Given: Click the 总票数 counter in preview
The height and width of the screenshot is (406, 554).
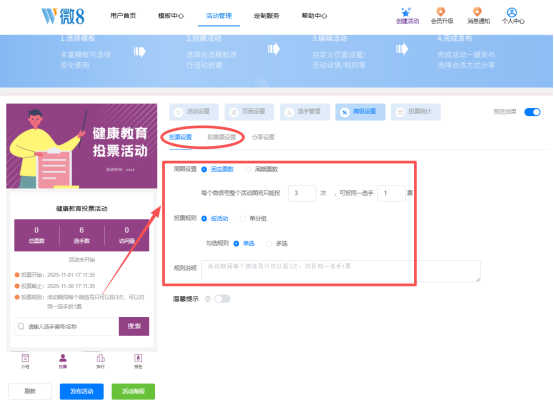Looking at the screenshot, I should [x=36, y=235].
